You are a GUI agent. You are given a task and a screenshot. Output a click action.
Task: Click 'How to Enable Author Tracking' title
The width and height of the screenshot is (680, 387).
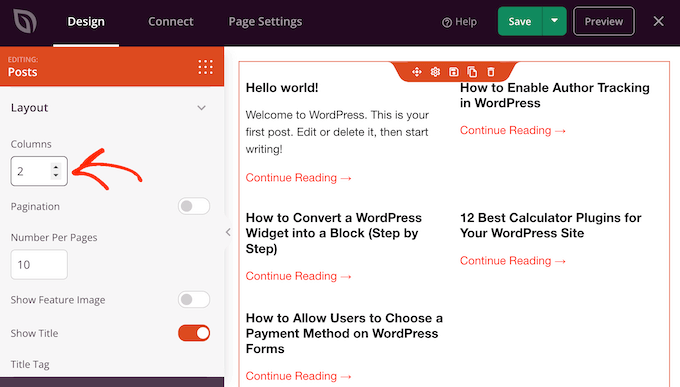click(555, 95)
